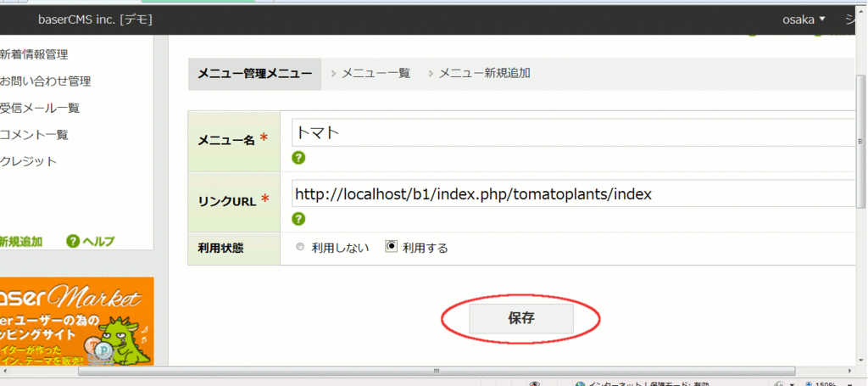The image size is (868, 386).
Task: Click the horizontal scrollbar thumb
Action: [x=437, y=371]
